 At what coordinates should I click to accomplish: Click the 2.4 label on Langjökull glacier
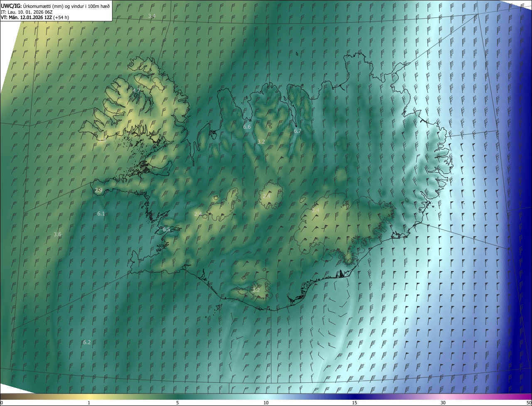click(x=198, y=214)
